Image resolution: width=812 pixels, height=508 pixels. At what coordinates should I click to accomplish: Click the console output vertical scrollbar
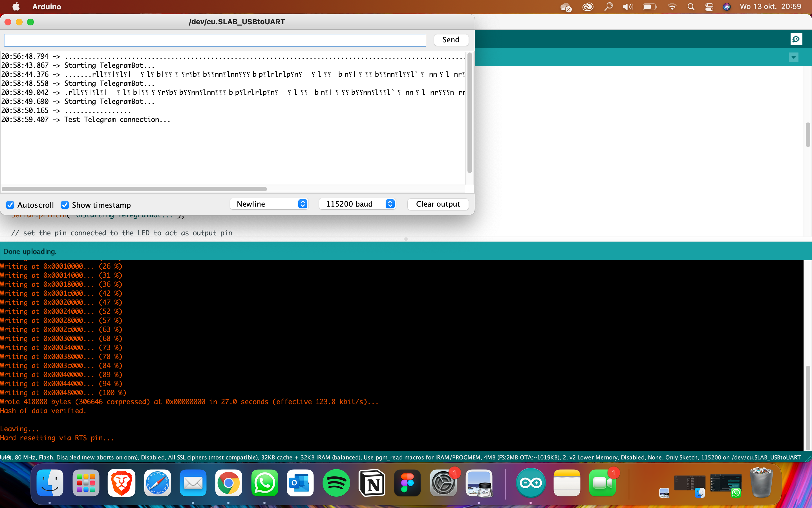[x=808, y=408]
